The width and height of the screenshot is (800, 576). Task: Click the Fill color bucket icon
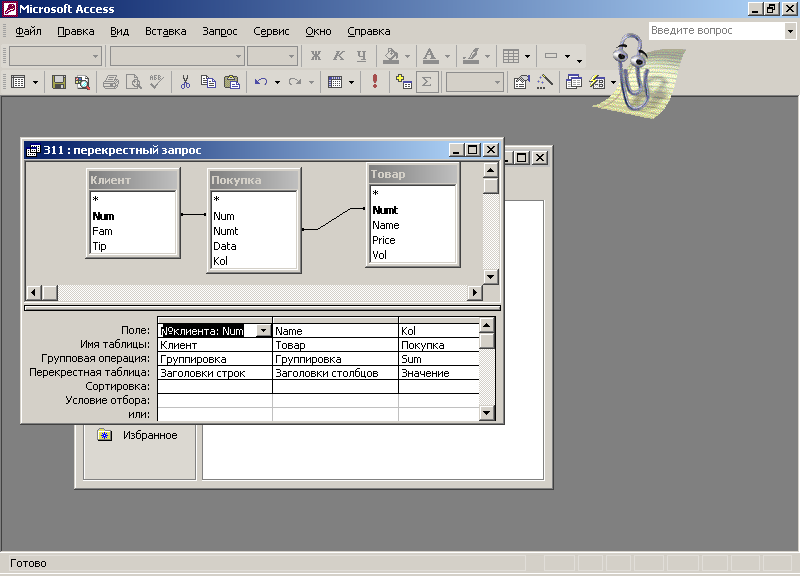[391, 56]
